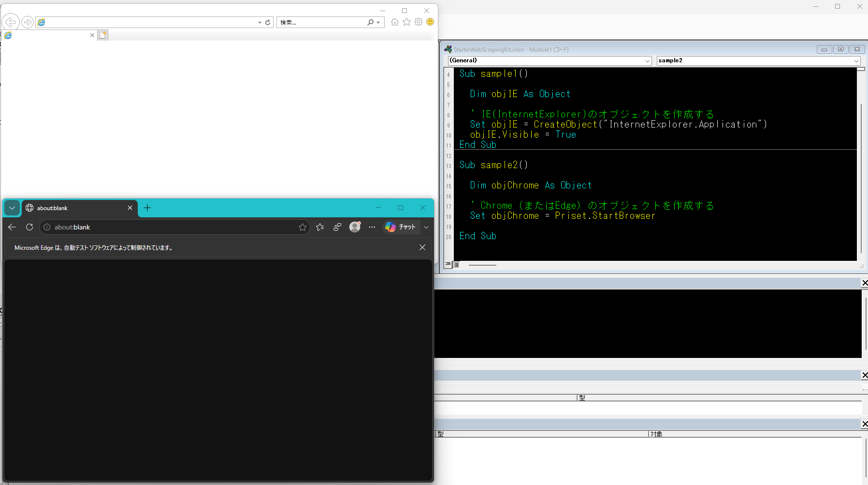The image size is (868, 485).
Task: Add a new tab in Edge
Action: [147, 208]
